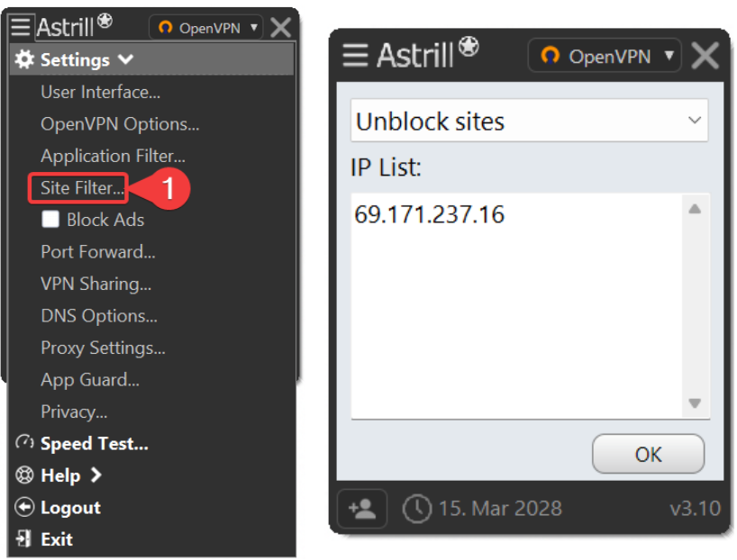Viewport: 737px width, 560px height.
Task: Toggle the Block Ads checkbox
Action: click(50, 220)
